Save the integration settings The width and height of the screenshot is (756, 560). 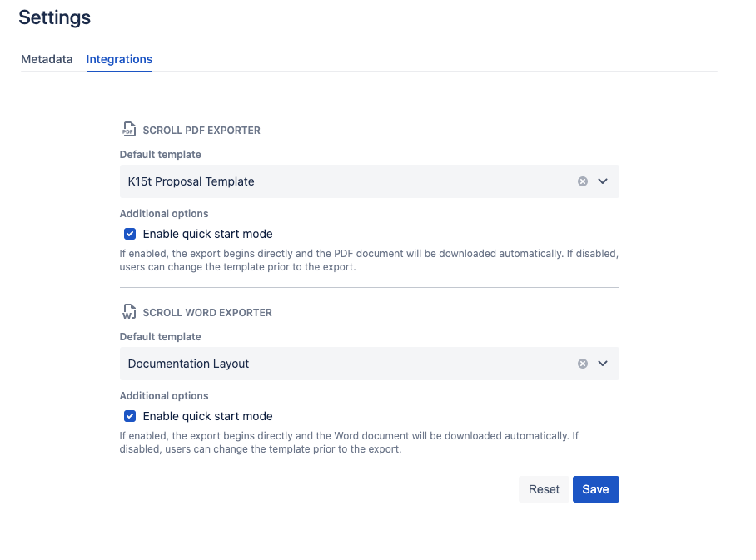point(595,489)
